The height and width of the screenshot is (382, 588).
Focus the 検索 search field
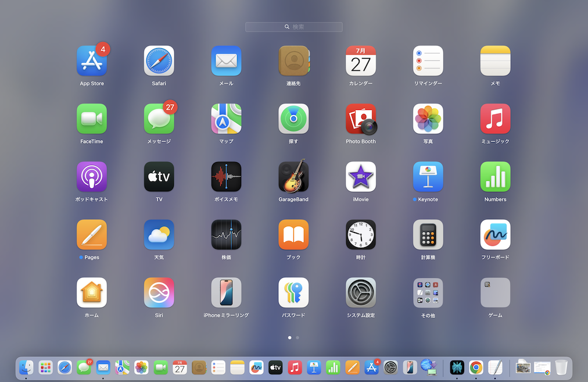point(293,27)
